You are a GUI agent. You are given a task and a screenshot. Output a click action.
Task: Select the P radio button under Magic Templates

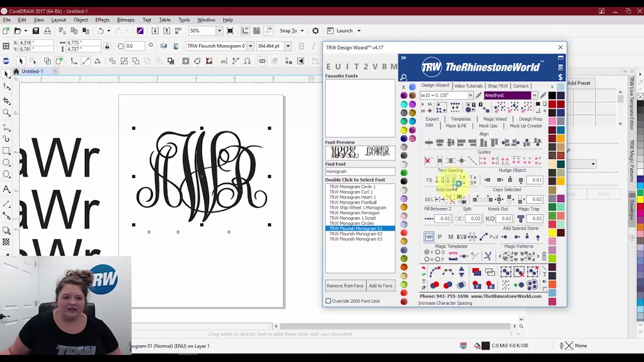click(437, 259)
